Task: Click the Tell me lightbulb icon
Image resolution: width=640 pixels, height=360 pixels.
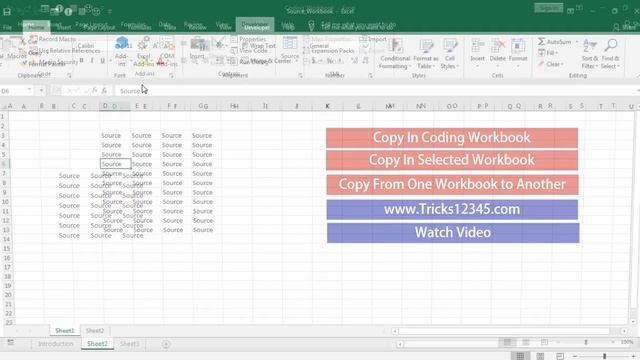Action: pos(311,27)
